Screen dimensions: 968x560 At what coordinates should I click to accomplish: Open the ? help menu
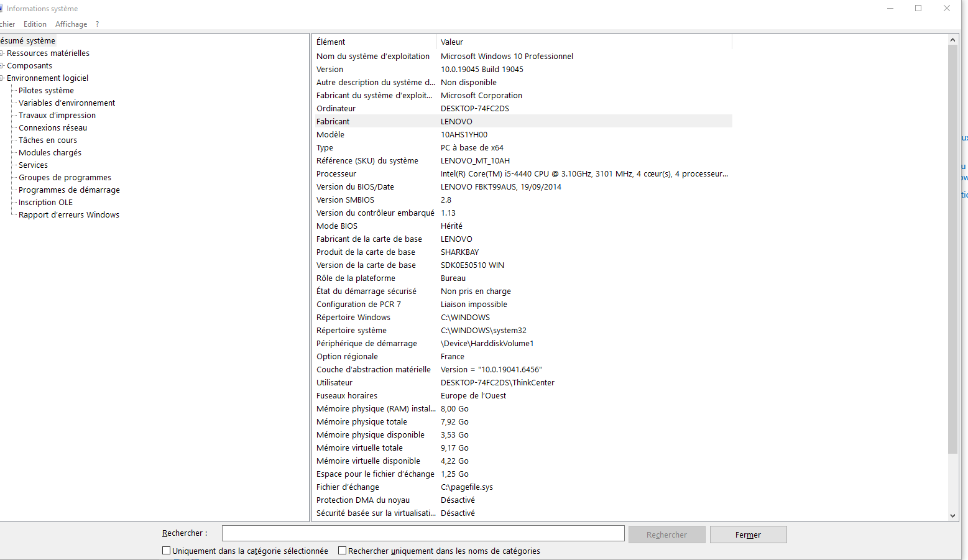(97, 24)
